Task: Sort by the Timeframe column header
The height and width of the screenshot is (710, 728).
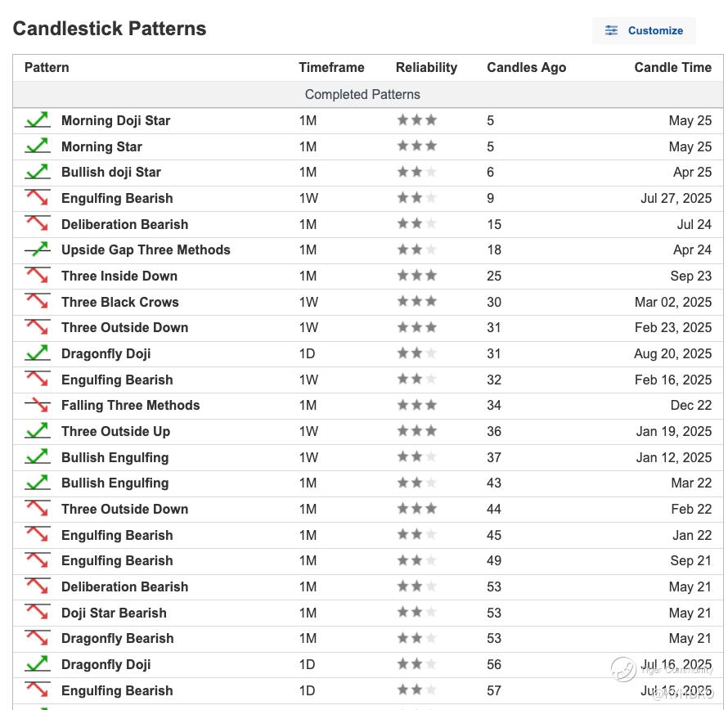Action: [x=331, y=68]
